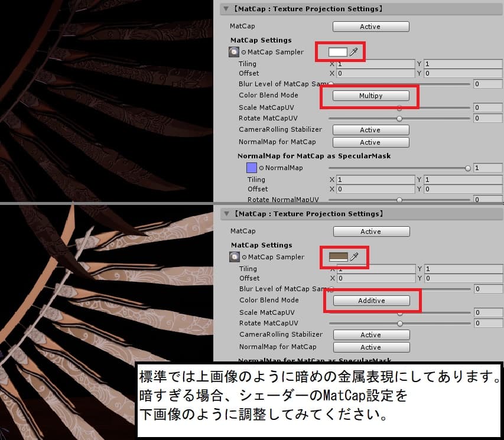Click NormalMap Offset X field
The image size is (504, 440).
tap(375, 189)
